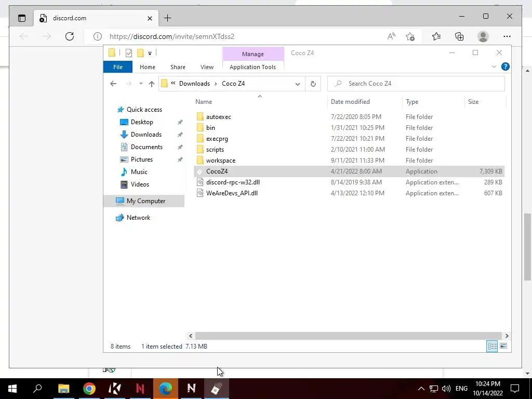
Task: Open Application Tools ribbon tab
Action: pyautogui.click(x=253, y=67)
